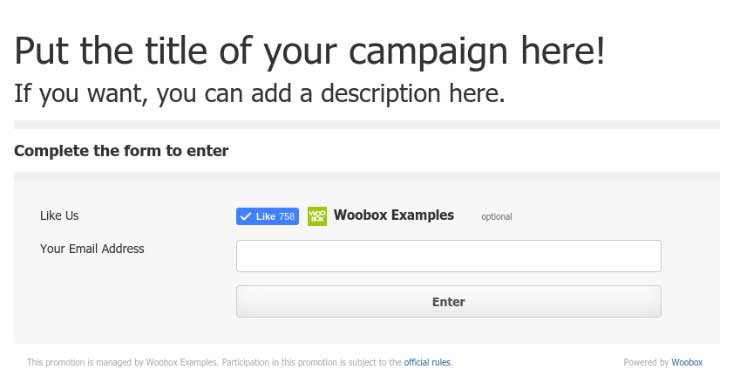
Task: Click the Like count 758
Action: pyautogui.click(x=287, y=216)
